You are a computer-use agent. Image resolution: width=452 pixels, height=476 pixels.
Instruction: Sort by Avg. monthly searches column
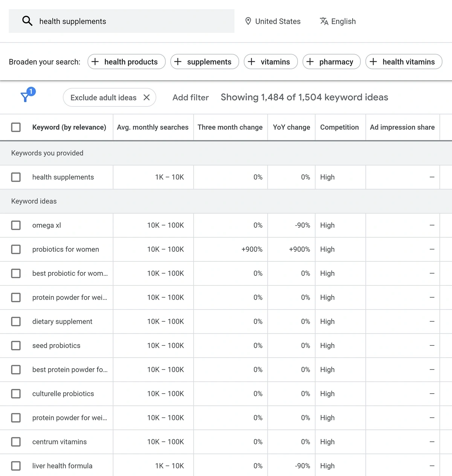(x=153, y=127)
